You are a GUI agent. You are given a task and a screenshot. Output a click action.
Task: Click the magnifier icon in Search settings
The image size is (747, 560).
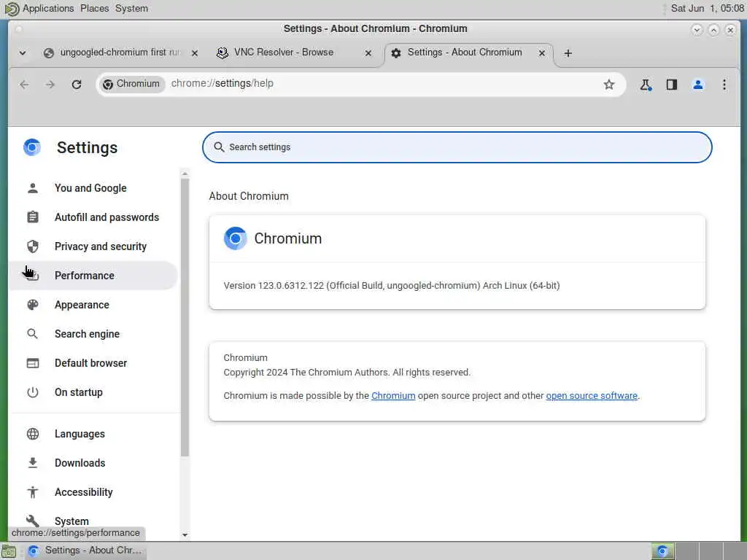point(219,147)
